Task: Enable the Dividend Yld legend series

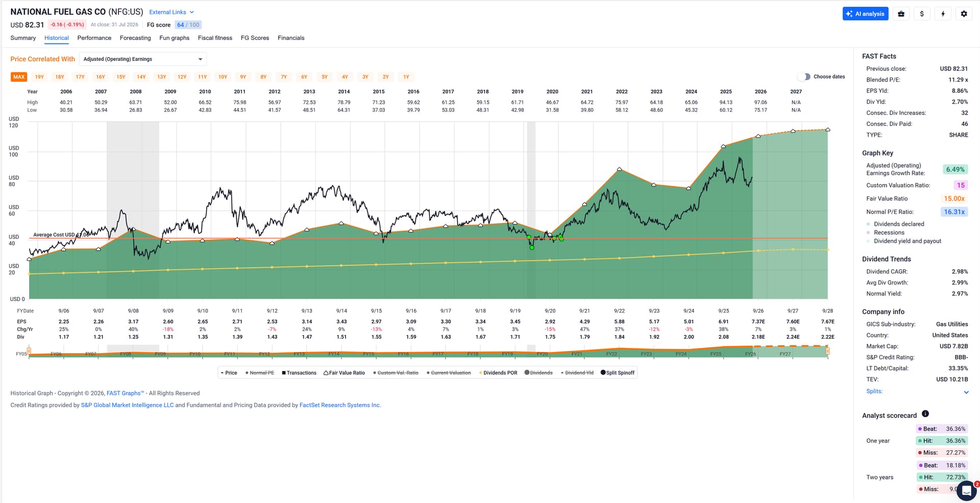Action: click(x=577, y=373)
